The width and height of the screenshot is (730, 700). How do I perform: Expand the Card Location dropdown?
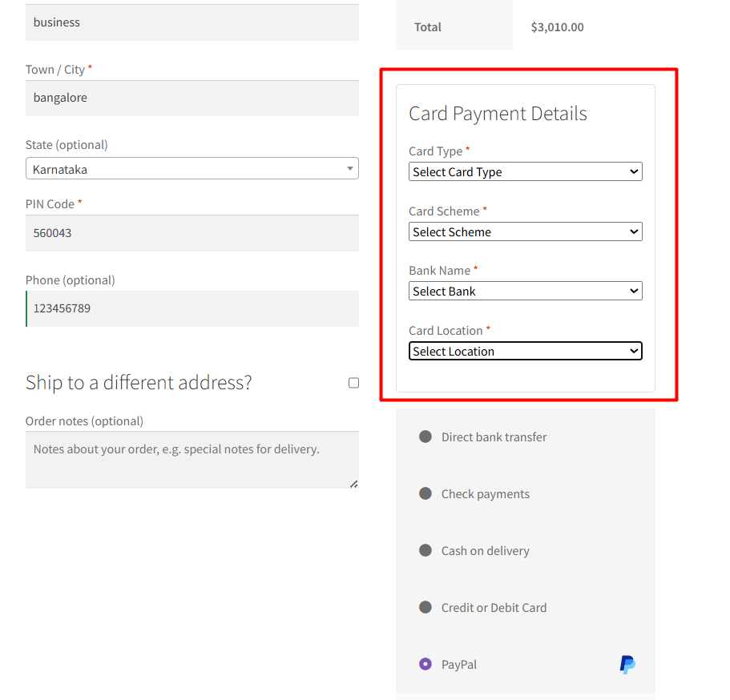point(525,351)
